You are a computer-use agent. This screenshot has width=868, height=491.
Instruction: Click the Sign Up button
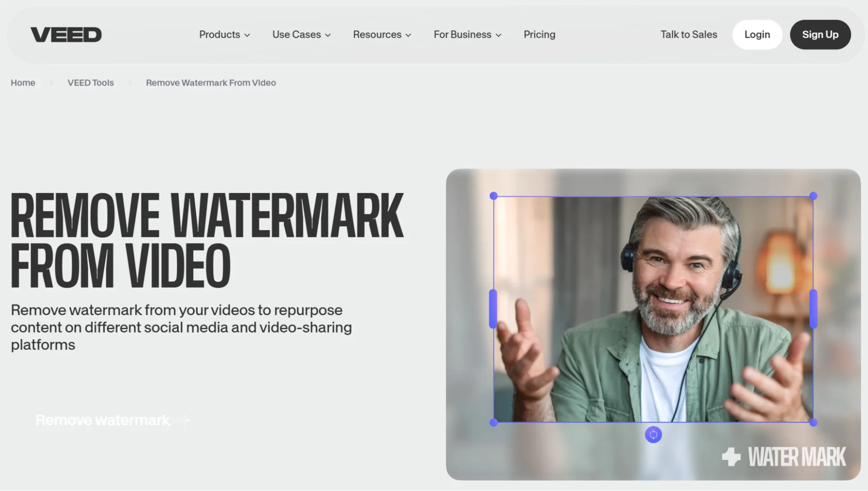[x=820, y=34]
